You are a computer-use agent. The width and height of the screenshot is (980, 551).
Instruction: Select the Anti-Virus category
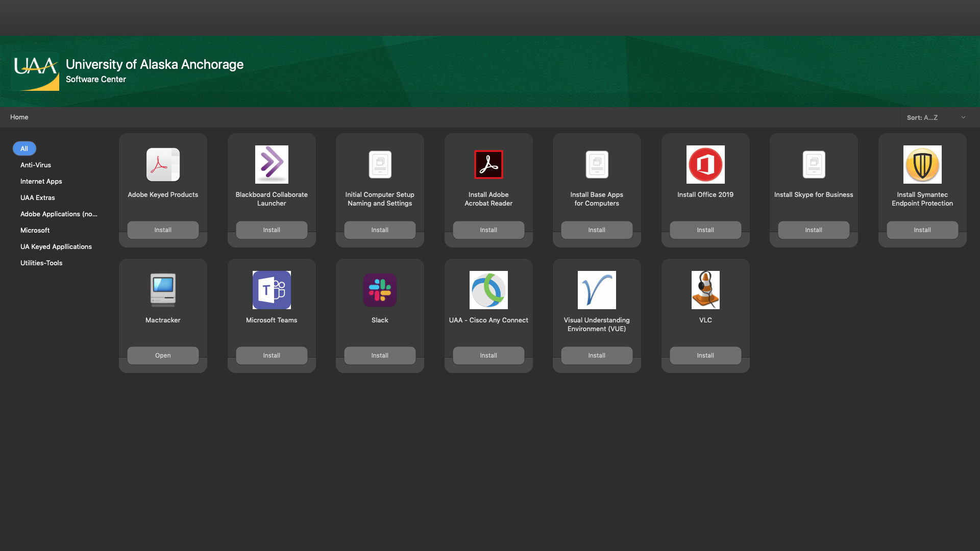click(x=36, y=165)
